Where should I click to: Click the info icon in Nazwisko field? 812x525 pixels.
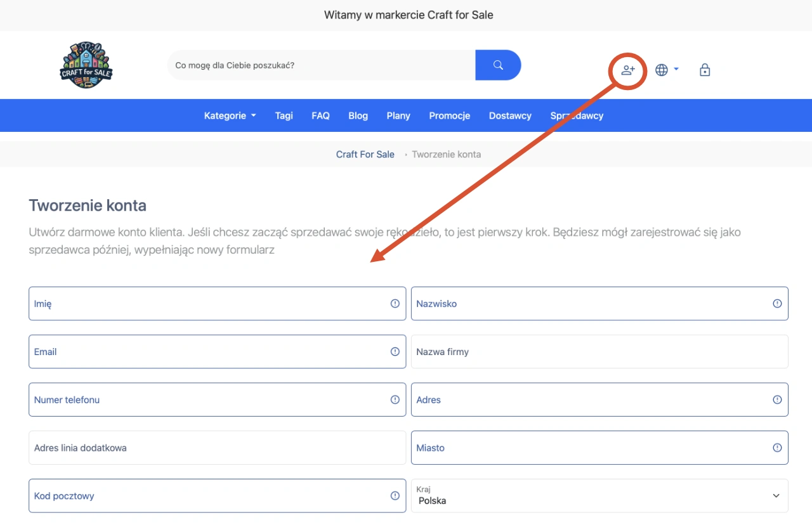tap(777, 304)
